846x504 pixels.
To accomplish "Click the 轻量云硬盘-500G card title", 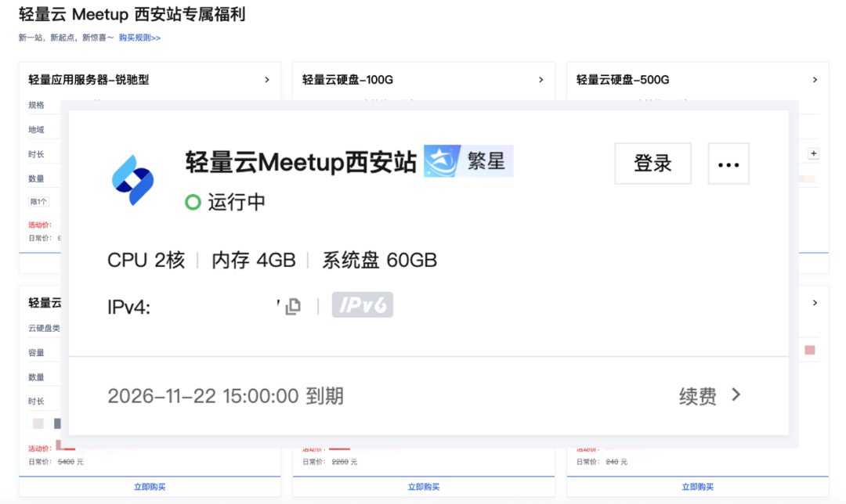I will [623, 80].
